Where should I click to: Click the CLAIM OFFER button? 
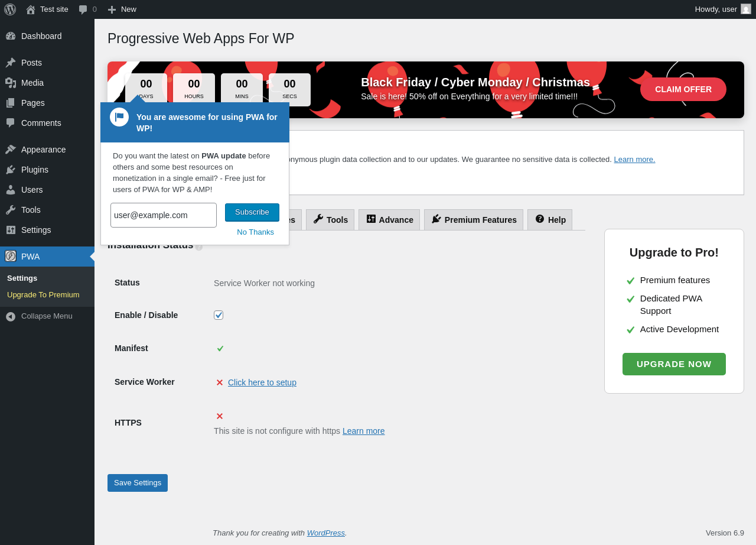683,89
